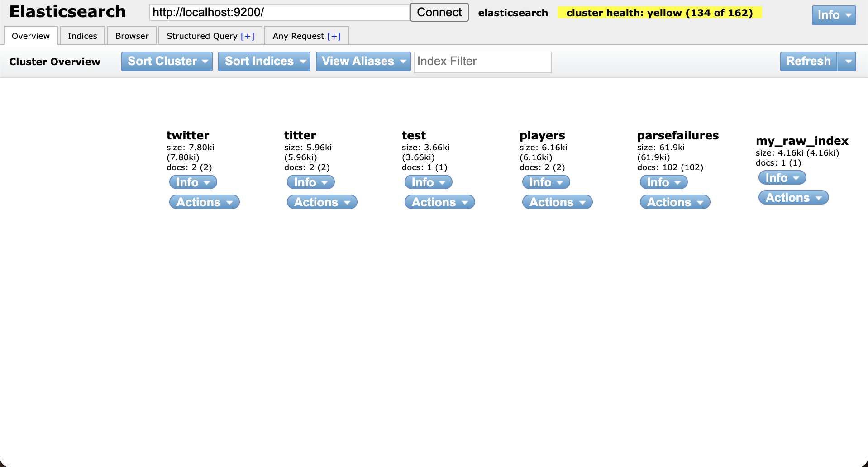Click the Refresh button

coord(807,61)
